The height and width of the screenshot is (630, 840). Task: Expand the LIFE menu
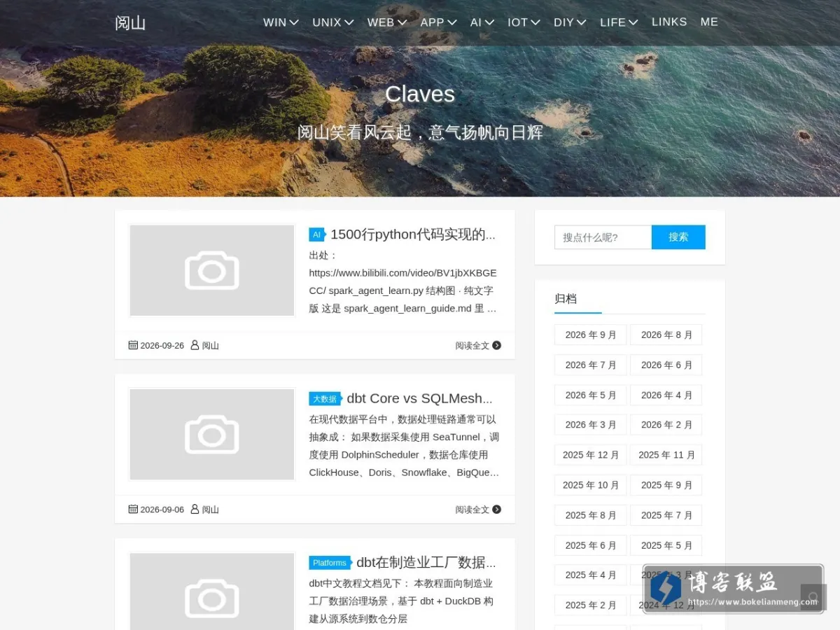point(619,22)
